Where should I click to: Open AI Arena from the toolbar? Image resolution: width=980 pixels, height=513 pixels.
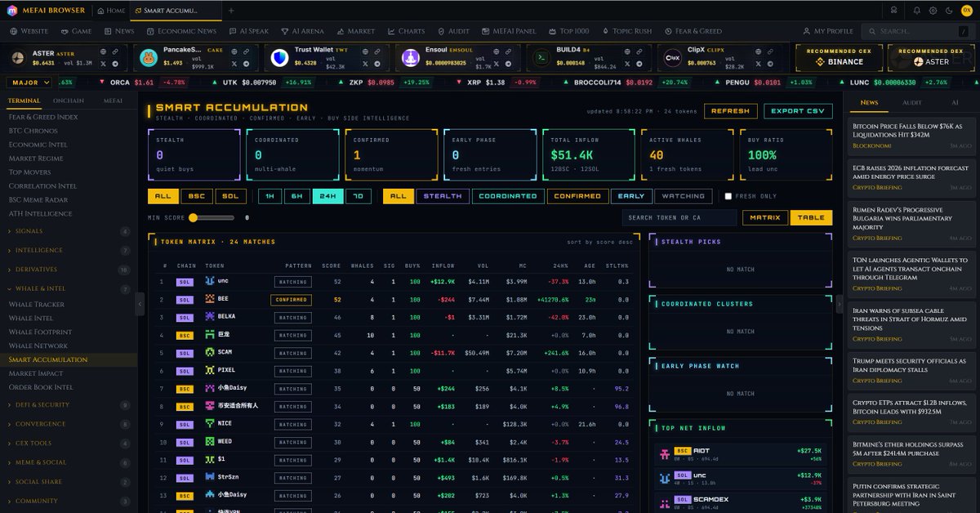[301, 31]
